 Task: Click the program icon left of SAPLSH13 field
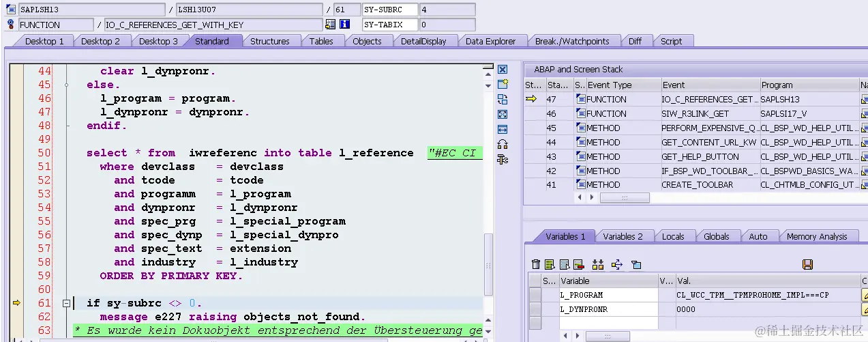point(11,10)
